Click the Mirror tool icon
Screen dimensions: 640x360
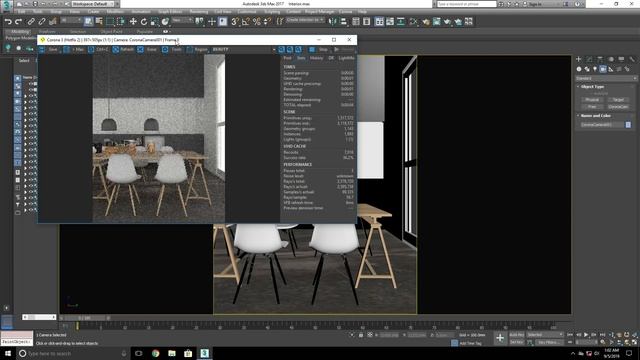(x=333, y=21)
